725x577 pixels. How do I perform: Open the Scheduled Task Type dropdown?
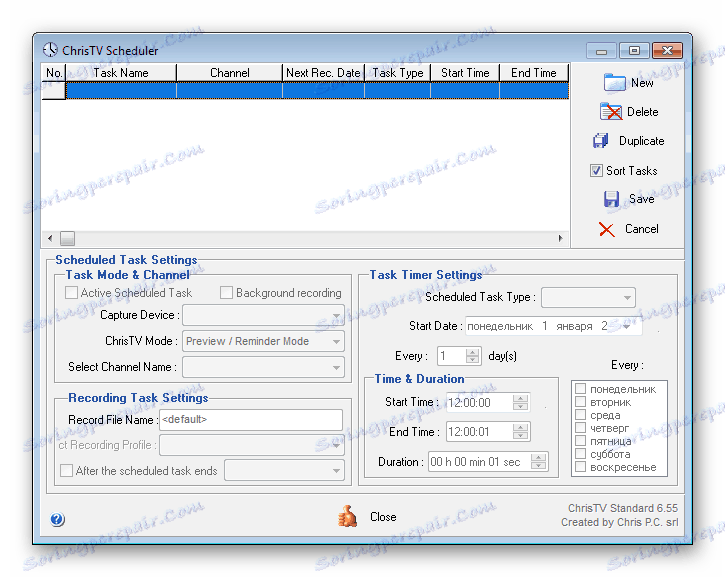click(x=588, y=297)
